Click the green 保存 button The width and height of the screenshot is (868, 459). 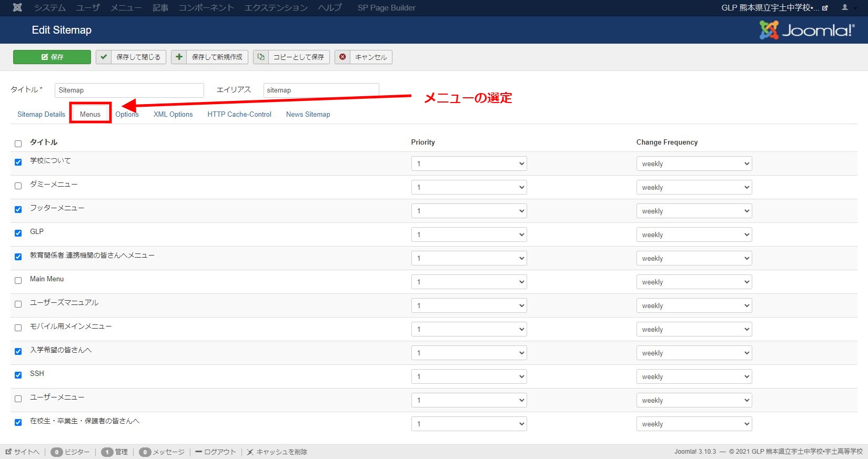tap(52, 57)
